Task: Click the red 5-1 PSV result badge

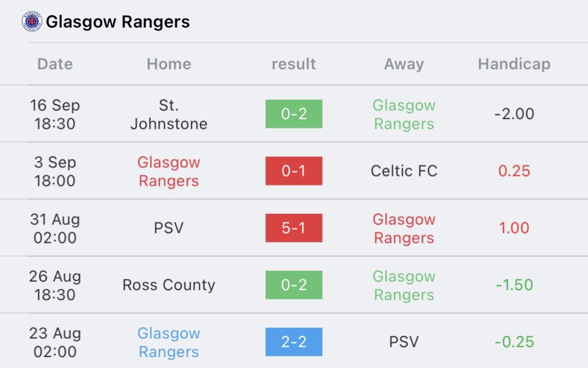Action: (293, 228)
